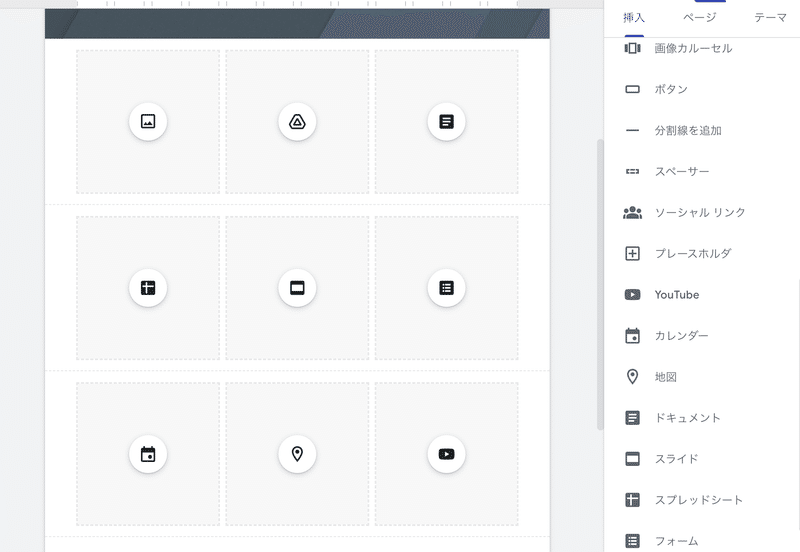Click the フォーム form icon in the sidebar
Viewport: 800px width, 552px height.
tap(632, 541)
